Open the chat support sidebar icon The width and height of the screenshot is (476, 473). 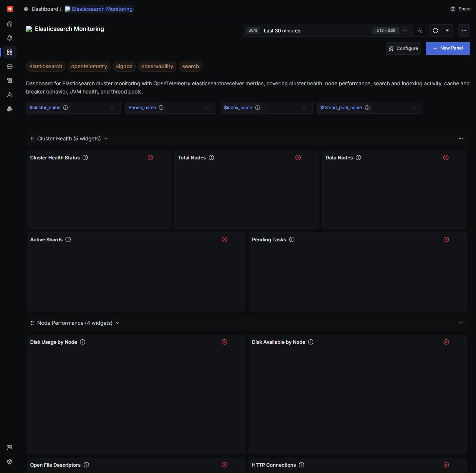(x=9, y=448)
